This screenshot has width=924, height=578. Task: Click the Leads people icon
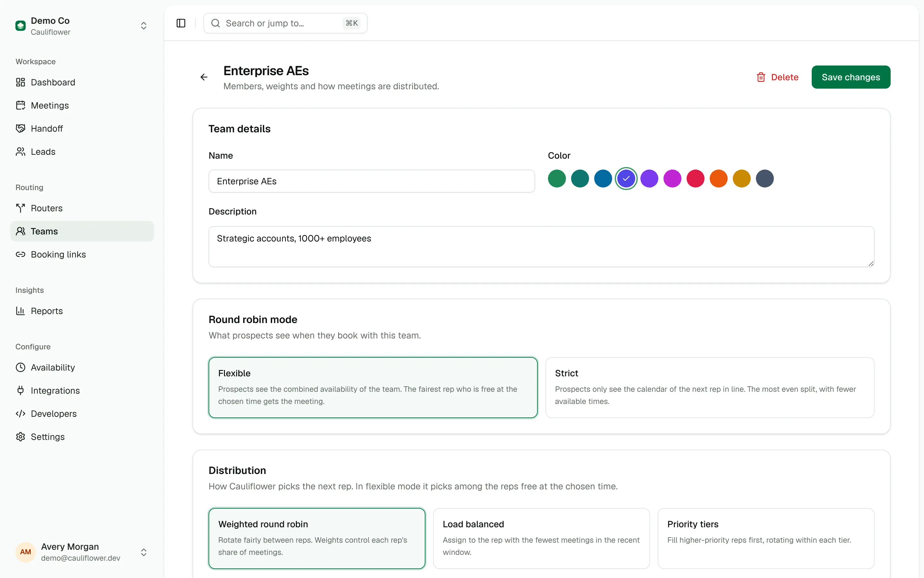pos(21,151)
